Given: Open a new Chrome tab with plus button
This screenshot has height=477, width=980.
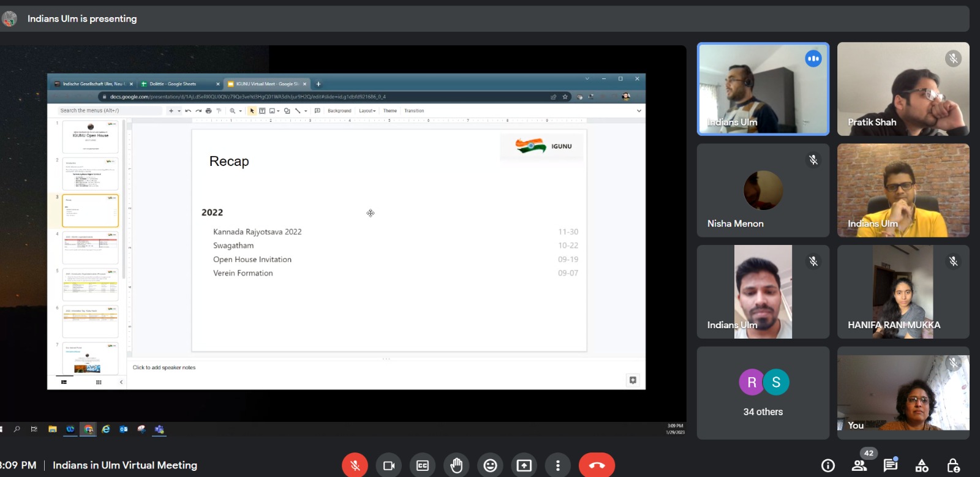Looking at the screenshot, I should click(318, 84).
